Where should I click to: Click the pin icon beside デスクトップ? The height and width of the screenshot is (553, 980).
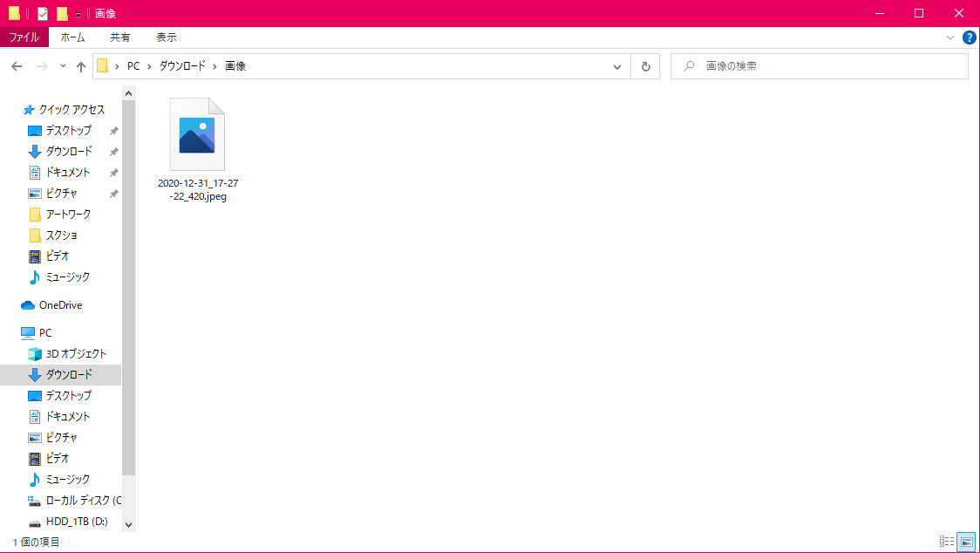tap(113, 131)
